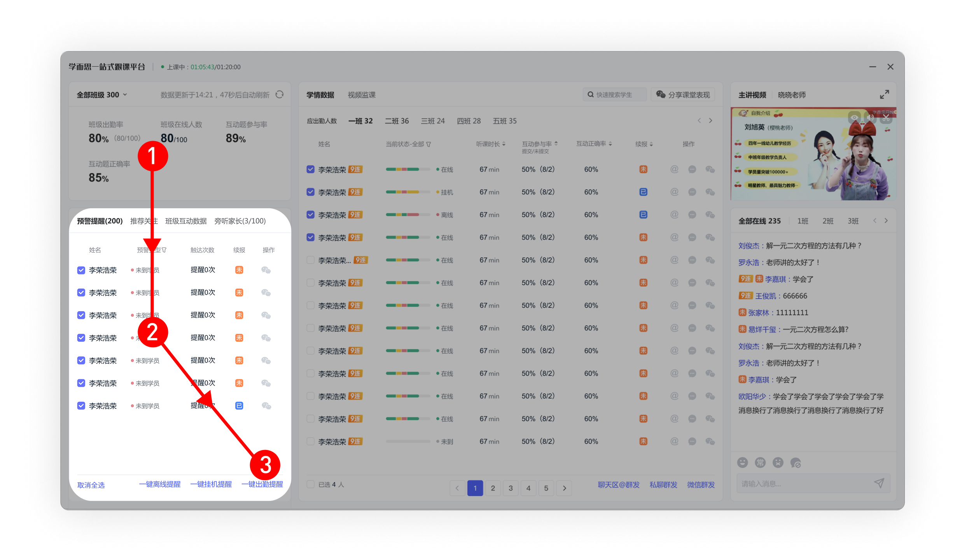Open the 常 common phrases icon
955x560 pixels.
point(760,462)
